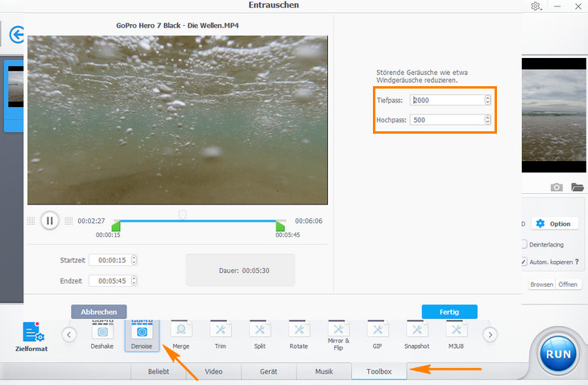Toggle the Autom. kopieren checkbox
Viewport: 588px width, 385px height.
pos(524,262)
